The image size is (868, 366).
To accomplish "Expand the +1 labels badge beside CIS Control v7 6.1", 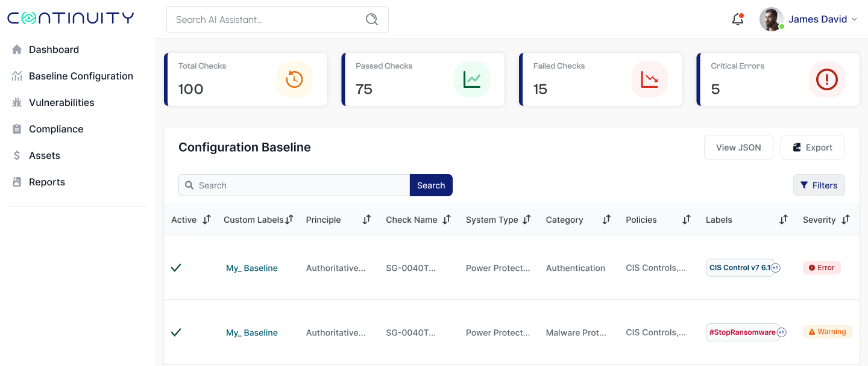I will click(x=776, y=268).
